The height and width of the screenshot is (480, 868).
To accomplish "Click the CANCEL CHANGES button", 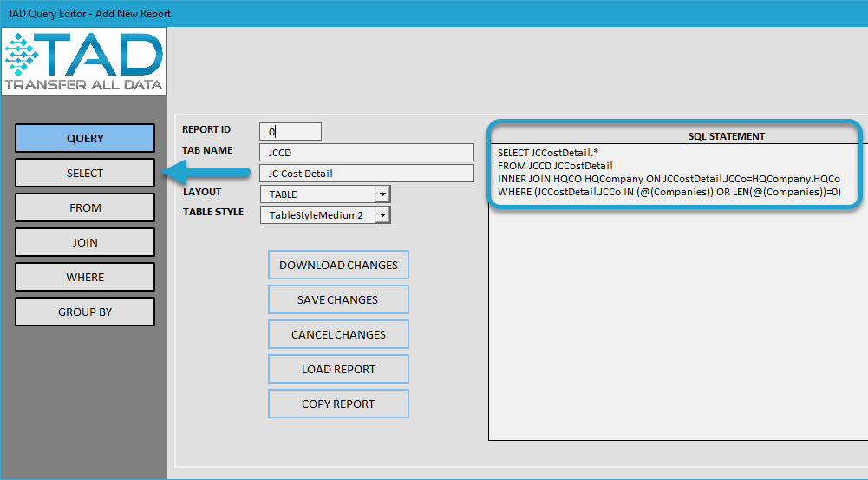I will pyautogui.click(x=338, y=334).
